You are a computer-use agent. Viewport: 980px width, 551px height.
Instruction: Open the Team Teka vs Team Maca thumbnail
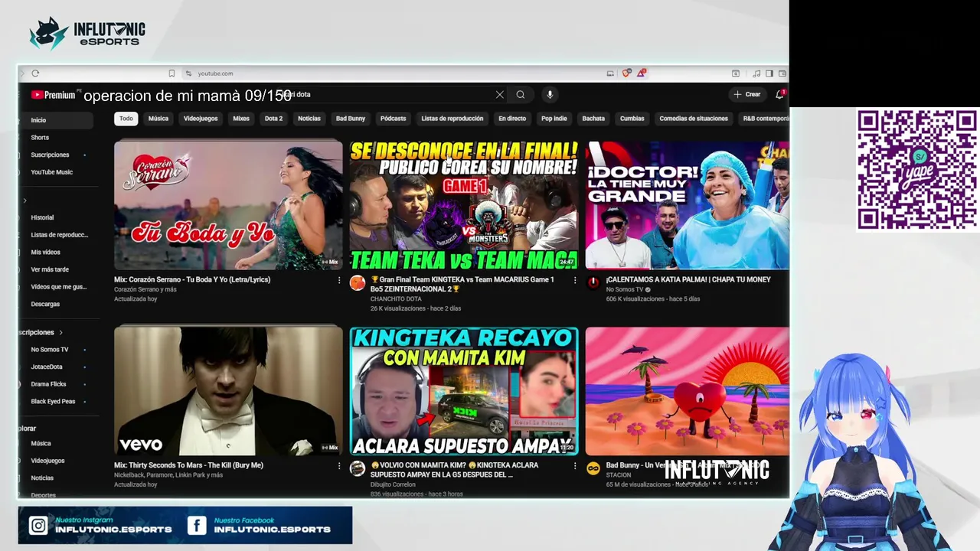(464, 205)
